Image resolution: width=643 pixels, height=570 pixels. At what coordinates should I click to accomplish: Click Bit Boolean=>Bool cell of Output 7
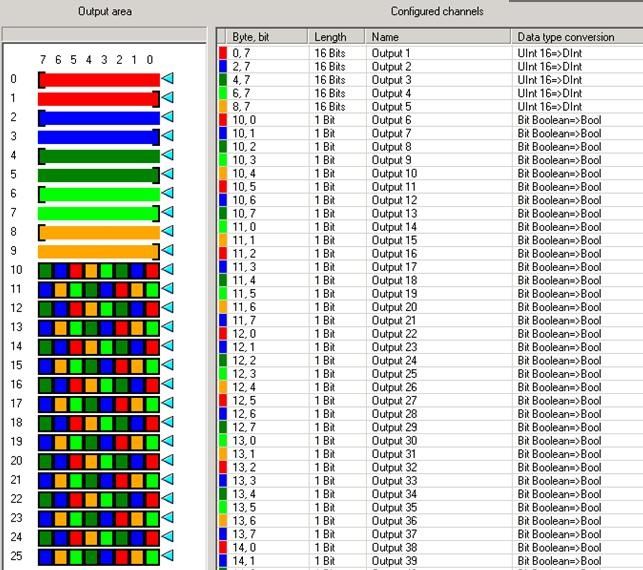pos(559,133)
